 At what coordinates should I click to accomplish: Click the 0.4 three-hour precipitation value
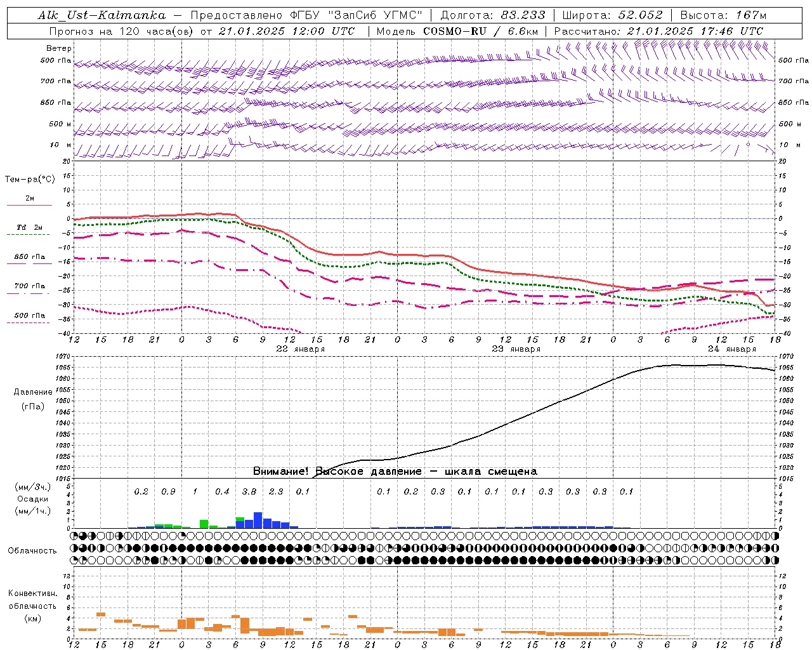pos(222,491)
